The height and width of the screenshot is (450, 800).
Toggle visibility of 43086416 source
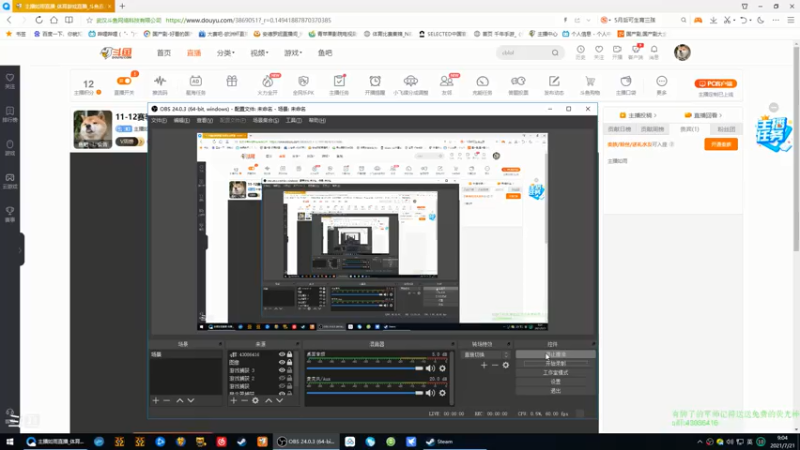click(x=282, y=354)
